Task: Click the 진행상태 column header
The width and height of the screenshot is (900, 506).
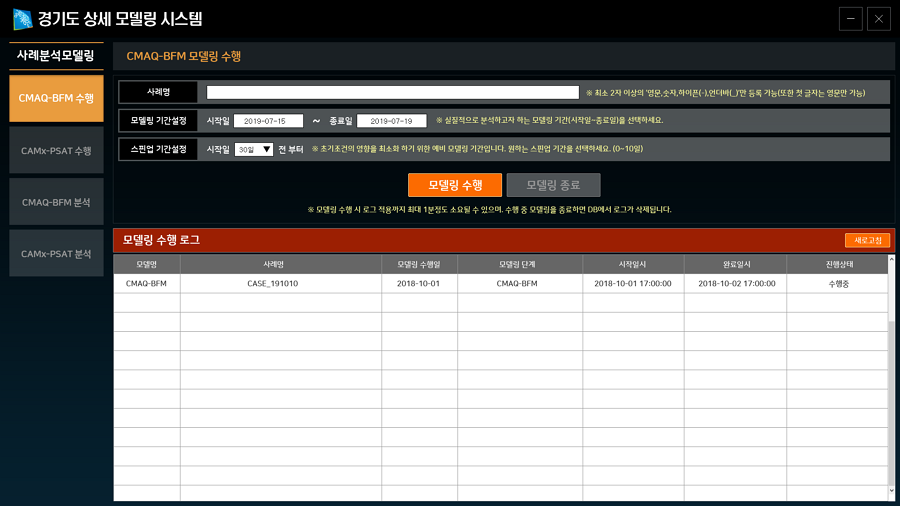Action: (837, 264)
